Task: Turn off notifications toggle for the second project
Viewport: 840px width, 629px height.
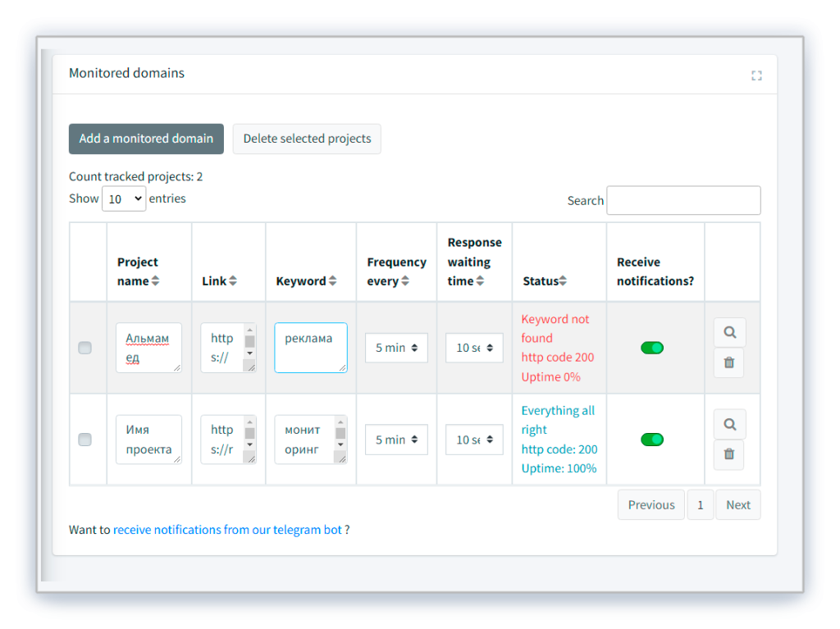Action: point(652,440)
